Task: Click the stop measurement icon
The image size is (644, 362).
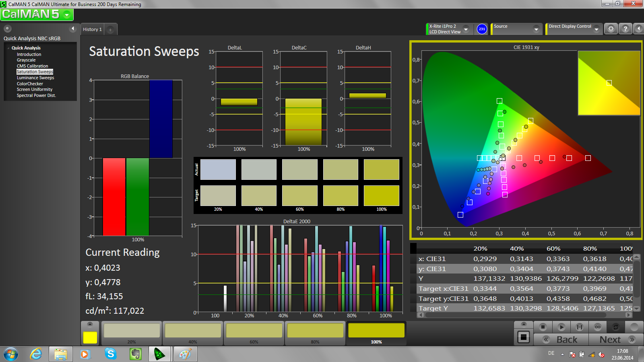Action: [x=543, y=327]
